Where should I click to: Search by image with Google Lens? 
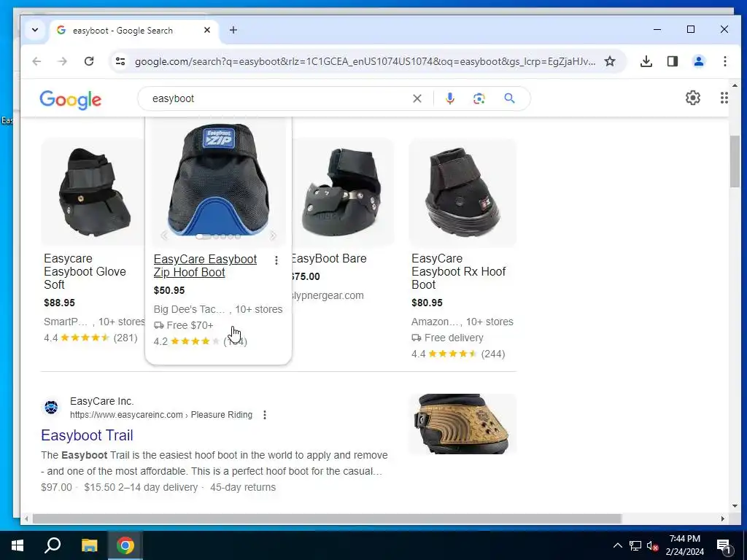[x=479, y=98]
